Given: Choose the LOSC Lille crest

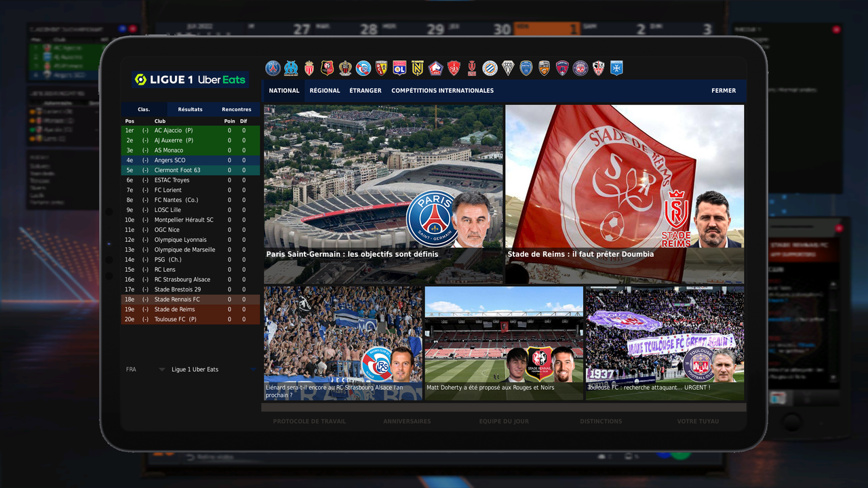Looking at the screenshot, I should coord(436,68).
